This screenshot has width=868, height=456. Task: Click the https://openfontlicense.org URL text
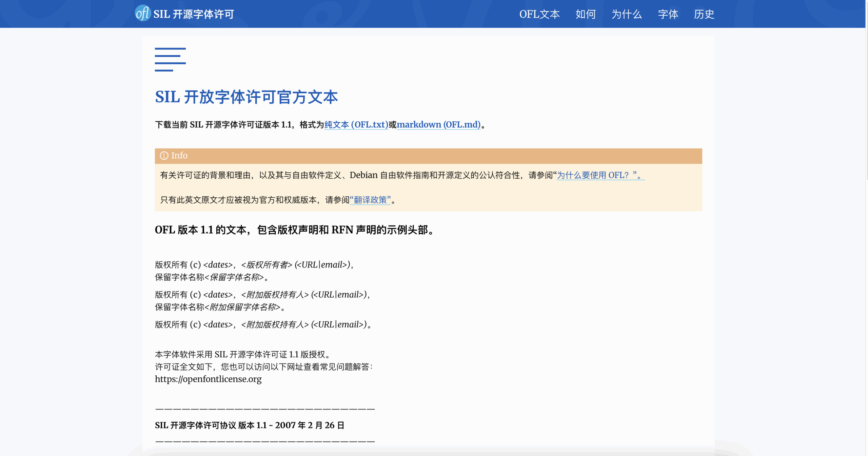pyautogui.click(x=208, y=379)
